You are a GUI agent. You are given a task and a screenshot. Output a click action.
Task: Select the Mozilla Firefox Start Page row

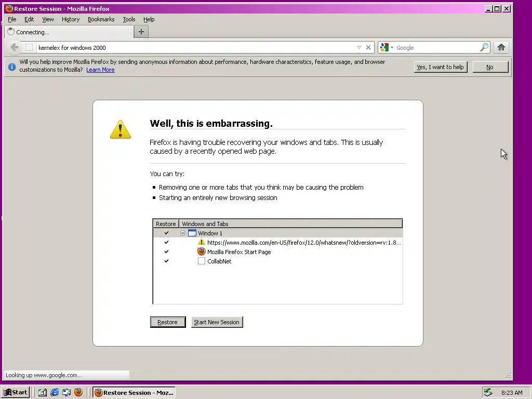(x=278, y=252)
